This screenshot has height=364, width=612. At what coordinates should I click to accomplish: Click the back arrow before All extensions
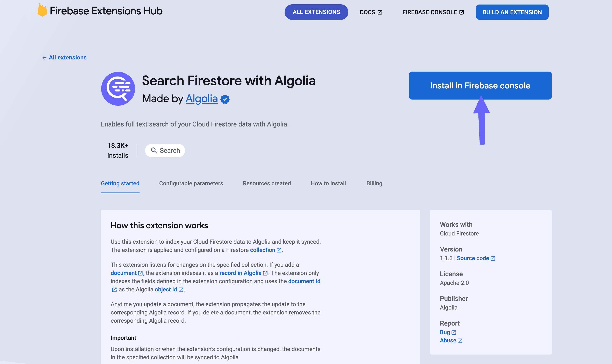(44, 57)
